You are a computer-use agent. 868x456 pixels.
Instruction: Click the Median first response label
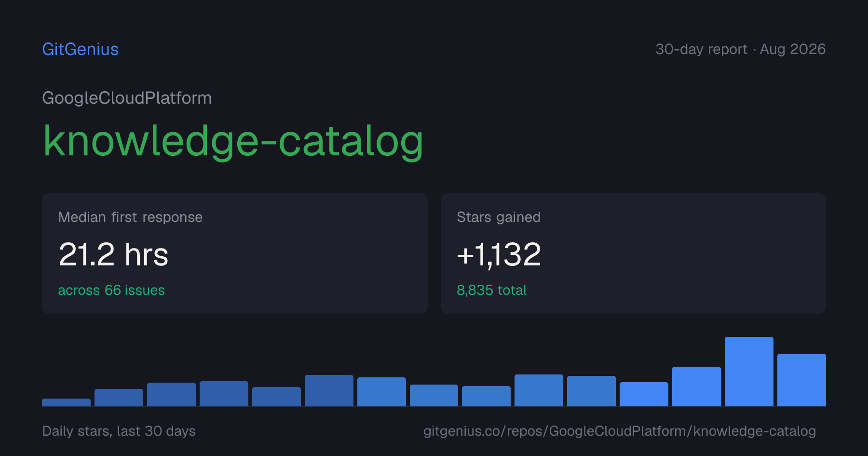pyautogui.click(x=130, y=217)
